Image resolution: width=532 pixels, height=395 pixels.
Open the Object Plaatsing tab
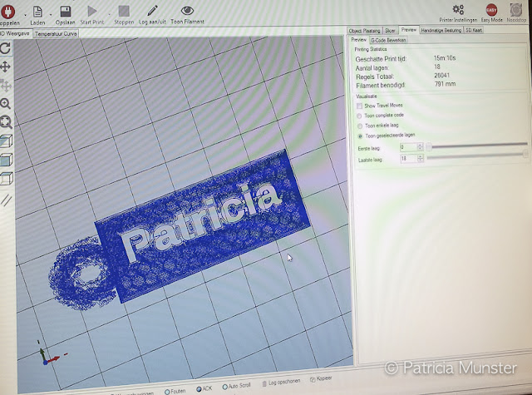(x=365, y=31)
